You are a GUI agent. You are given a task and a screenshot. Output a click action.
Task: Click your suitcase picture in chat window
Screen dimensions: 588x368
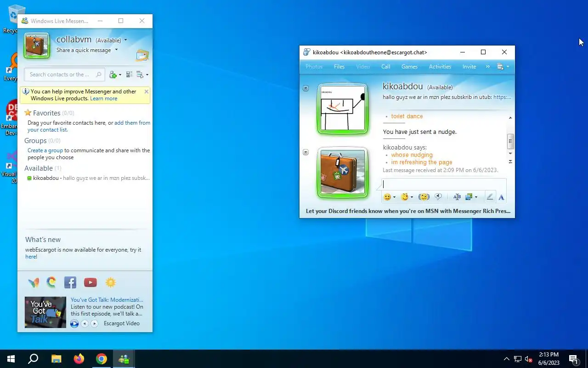[x=343, y=172]
